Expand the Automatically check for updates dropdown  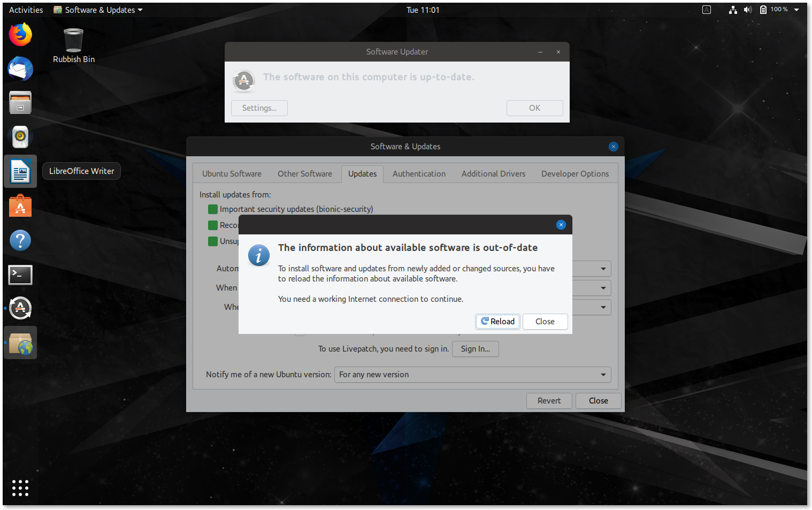pyautogui.click(x=592, y=269)
